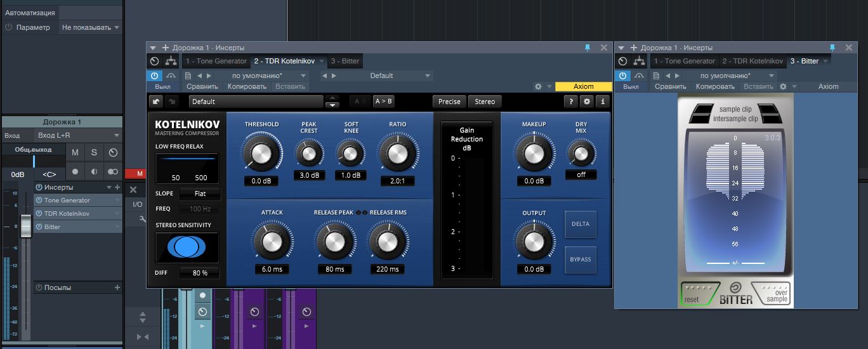The height and width of the screenshot is (349, 868).
Task: Toggle power for the Tone Generator insert
Action: (x=39, y=201)
